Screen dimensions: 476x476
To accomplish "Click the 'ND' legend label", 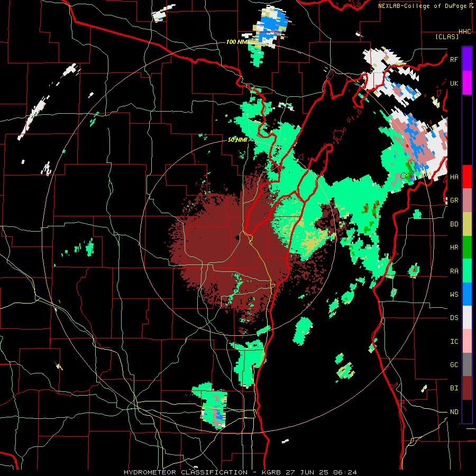I will pyautogui.click(x=454, y=412).
